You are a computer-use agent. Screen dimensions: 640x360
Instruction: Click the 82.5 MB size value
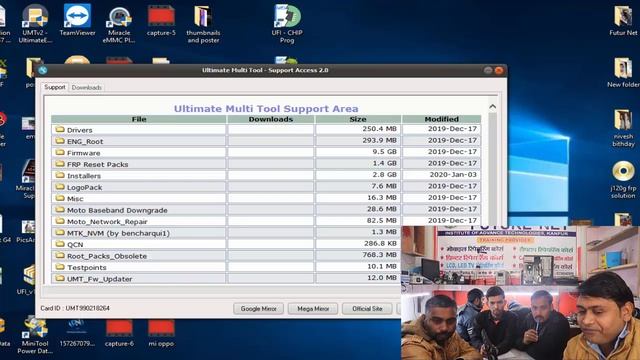(x=381, y=220)
